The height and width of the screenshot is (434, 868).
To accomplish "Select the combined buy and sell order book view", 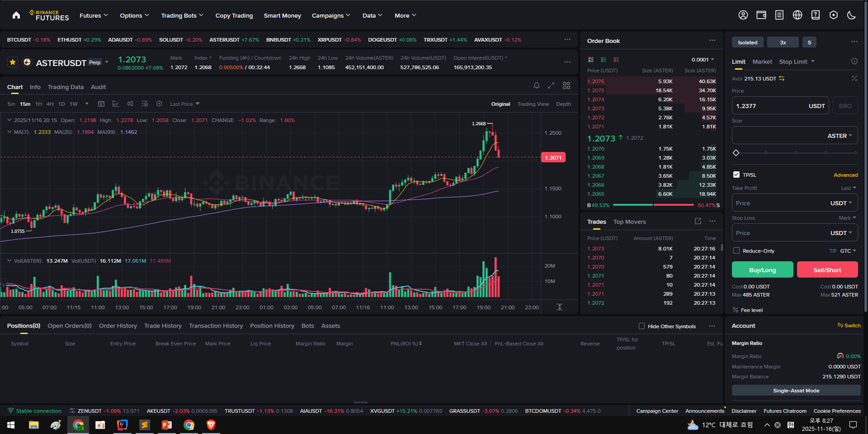I will [591, 60].
